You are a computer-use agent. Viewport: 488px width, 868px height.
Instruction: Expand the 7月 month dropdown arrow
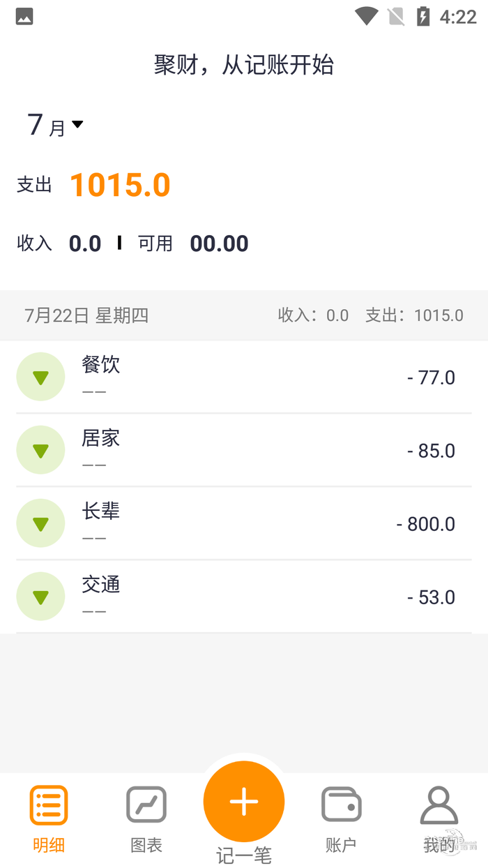(x=77, y=125)
